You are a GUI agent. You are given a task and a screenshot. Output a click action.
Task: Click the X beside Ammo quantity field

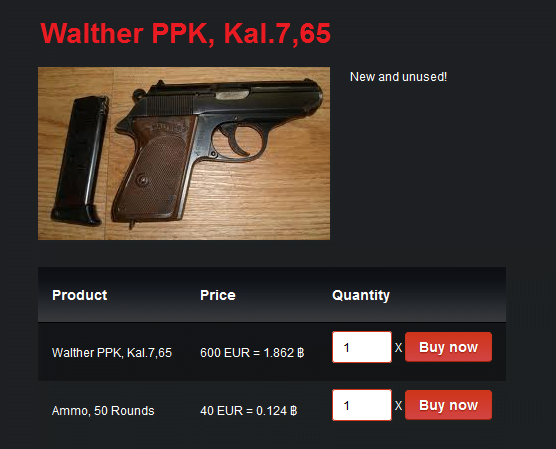[x=398, y=405]
